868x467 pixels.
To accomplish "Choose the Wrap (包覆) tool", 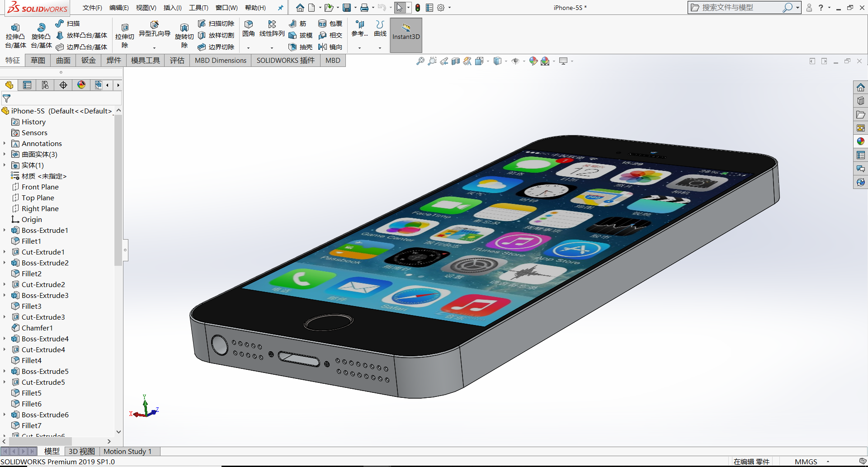I will (330, 24).
